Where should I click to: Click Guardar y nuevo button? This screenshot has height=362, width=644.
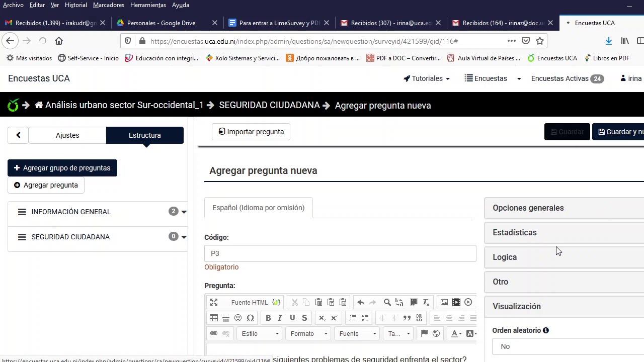pos(618,132)
